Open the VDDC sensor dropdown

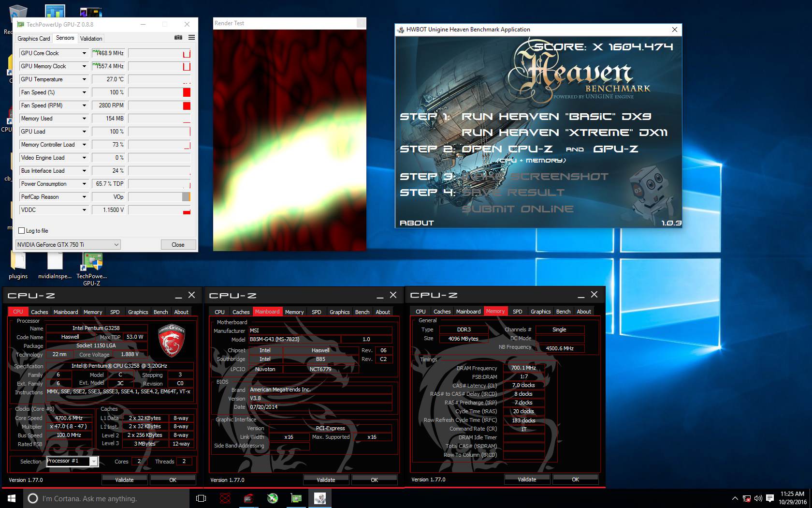[x=84, y=210]
